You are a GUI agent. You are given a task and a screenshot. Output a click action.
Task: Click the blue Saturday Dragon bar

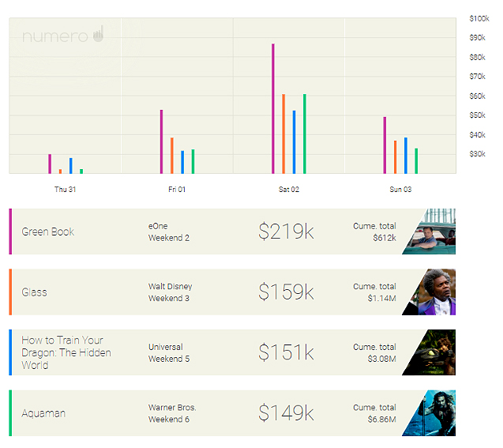pos(295,142)
